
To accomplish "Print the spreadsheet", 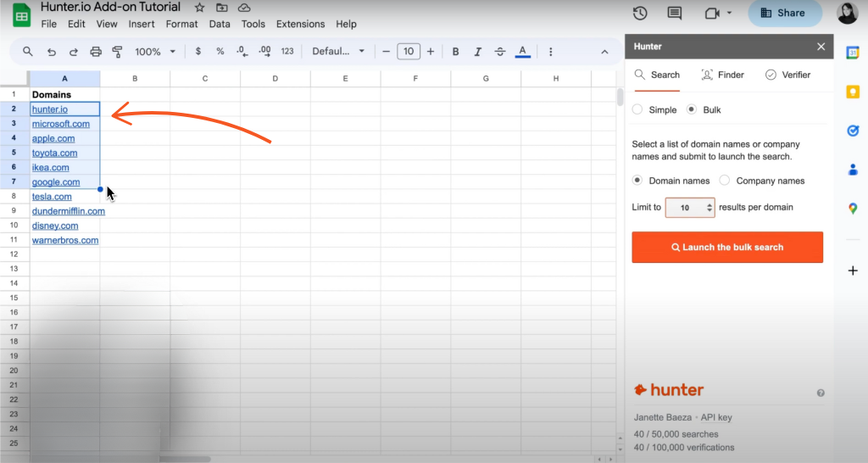I will click(96, 52).
